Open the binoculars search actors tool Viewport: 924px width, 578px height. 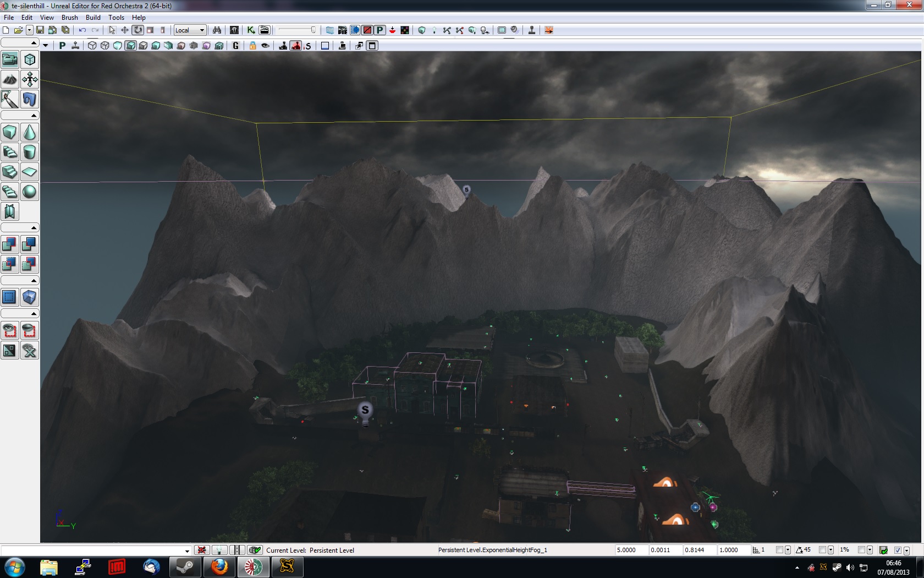point(217,30)
